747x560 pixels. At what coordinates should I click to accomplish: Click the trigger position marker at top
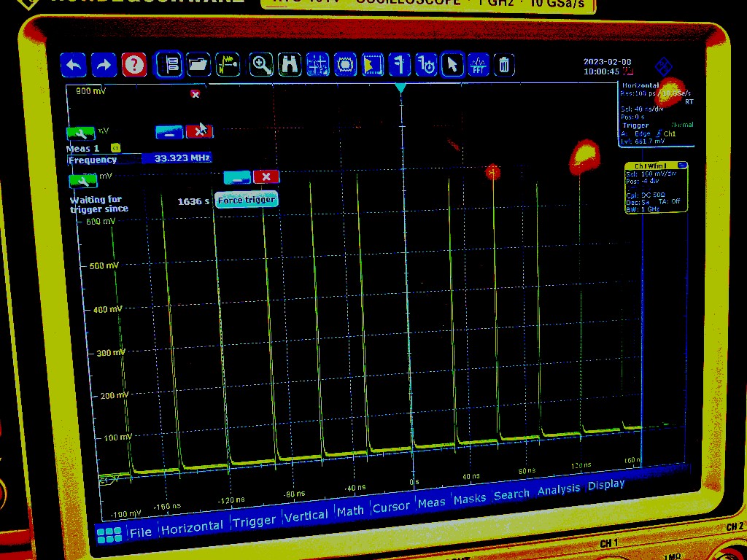coord(400,88)
